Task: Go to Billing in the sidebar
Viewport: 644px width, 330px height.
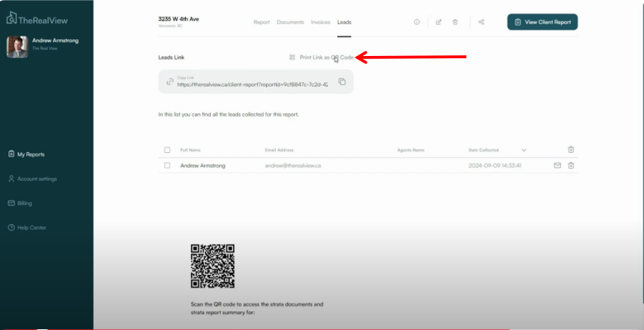Action: click(x=24, y=203)
